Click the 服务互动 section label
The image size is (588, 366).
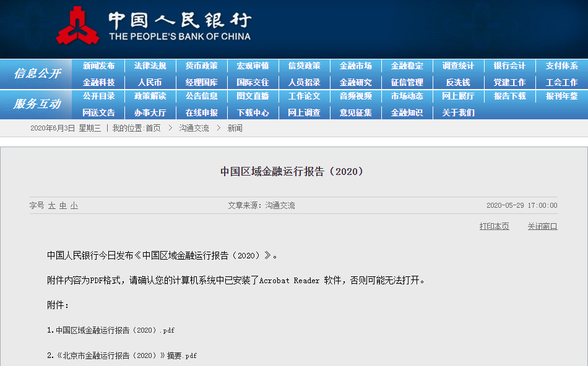[x=37, y=104]
